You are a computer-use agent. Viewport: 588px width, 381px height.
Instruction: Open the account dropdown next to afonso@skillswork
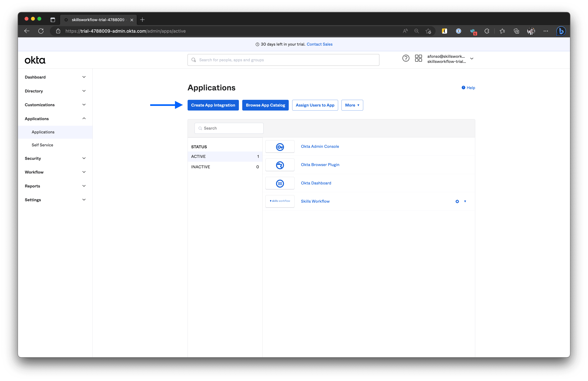click(472, 59)
